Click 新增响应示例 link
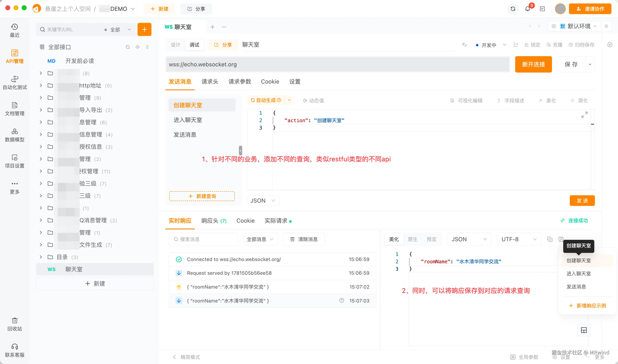Image resolution: width=618 pixels, height=364 pixels. 587,306
